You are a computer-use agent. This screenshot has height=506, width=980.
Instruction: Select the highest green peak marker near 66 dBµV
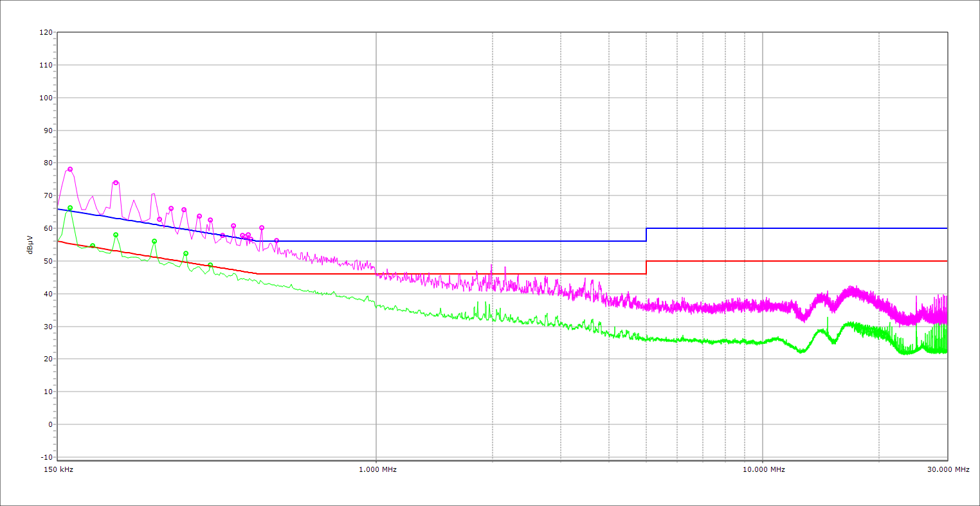tap(70, 208)
